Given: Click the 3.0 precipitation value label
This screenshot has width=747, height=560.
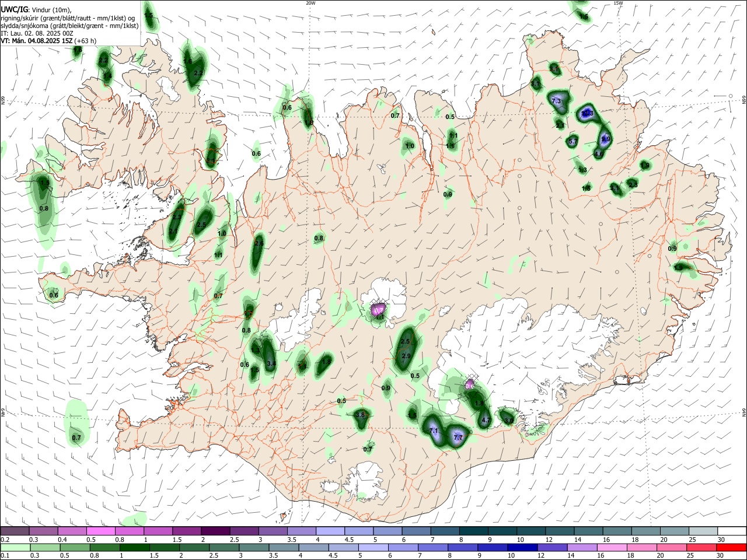Looking at the screenshot, I should 509,421.
